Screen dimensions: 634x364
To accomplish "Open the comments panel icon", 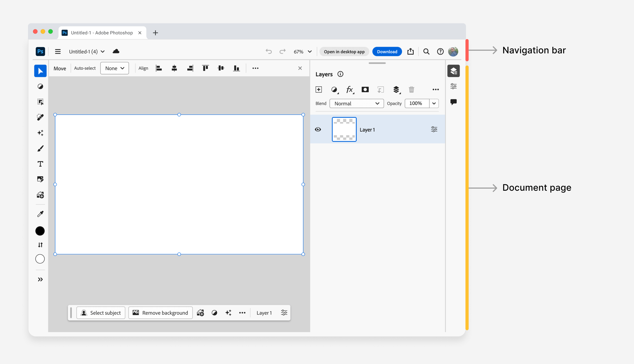I will pyautogui.click(x=453, y=102).
